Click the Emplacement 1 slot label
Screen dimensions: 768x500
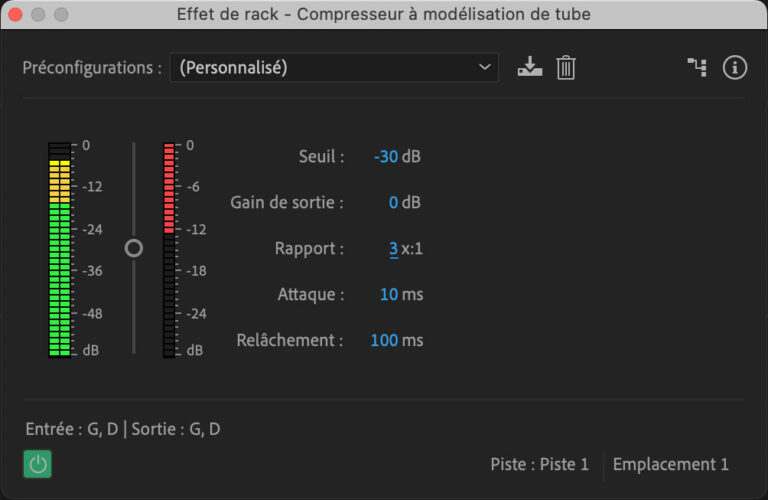tap(670, 464)
